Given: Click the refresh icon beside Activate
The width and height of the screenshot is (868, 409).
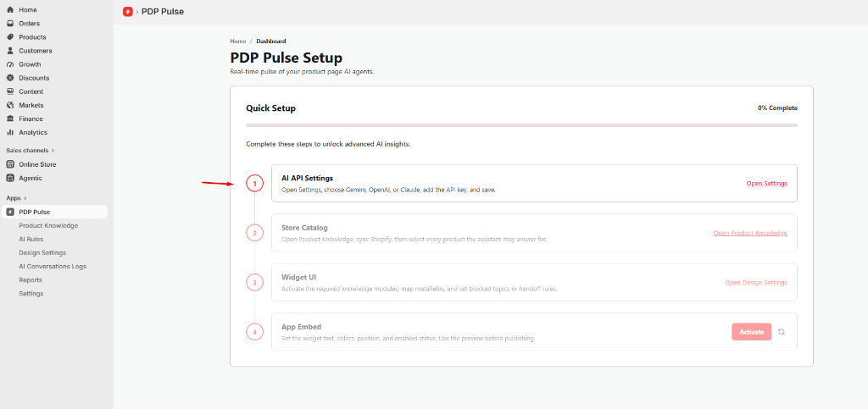Looking at the screenshot, I should 781,332.
